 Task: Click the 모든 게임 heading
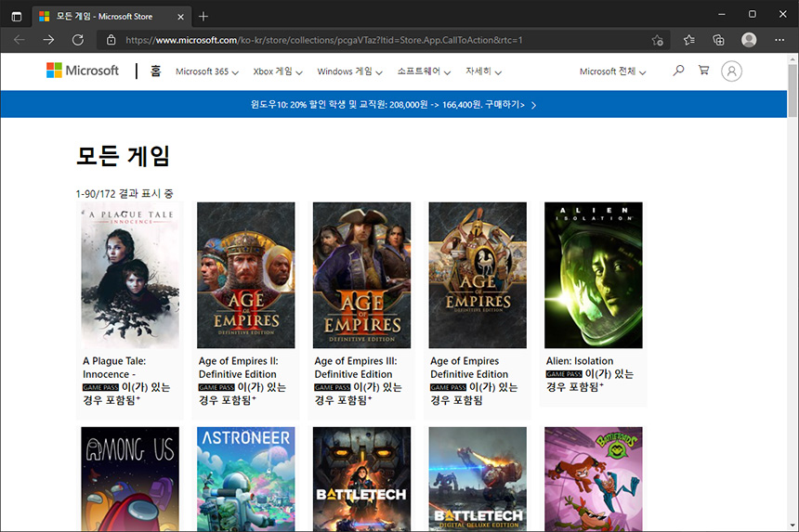[123, 155]
